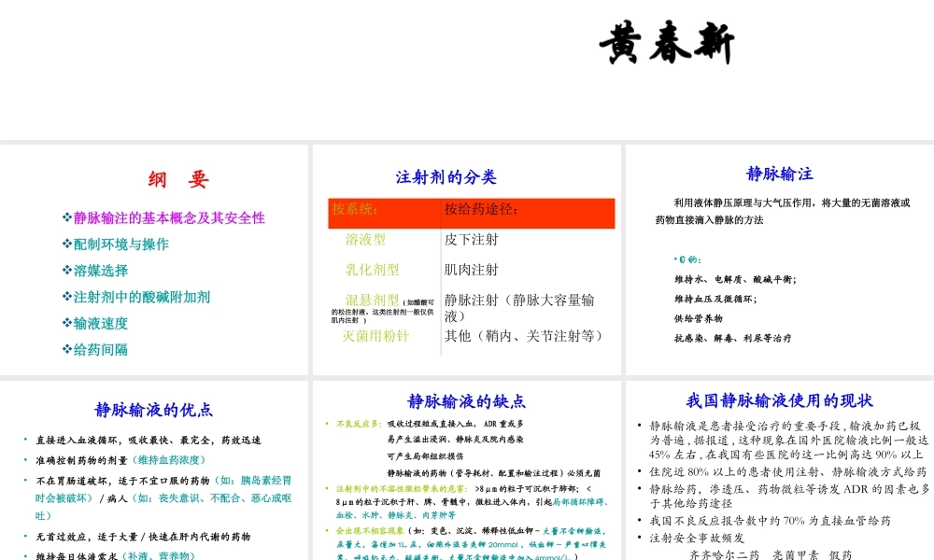Click the green label 注射剂中的不溶性微粒带来的危害

click(402, 488)
